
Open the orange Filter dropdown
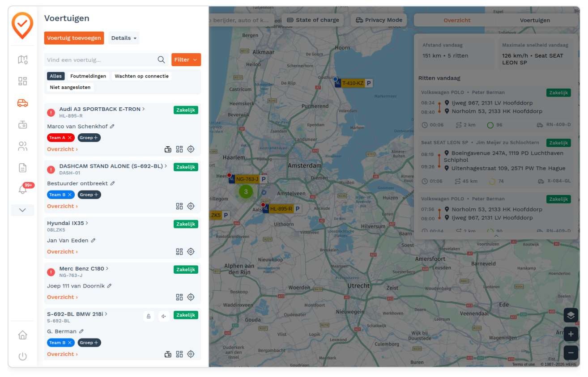point(186,59)
